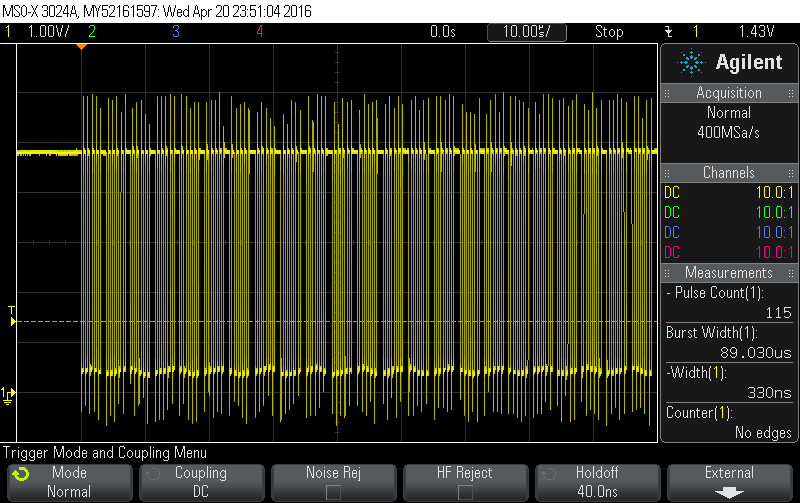Enable the Noise Rej checkbox

click(x=333, y=492)
